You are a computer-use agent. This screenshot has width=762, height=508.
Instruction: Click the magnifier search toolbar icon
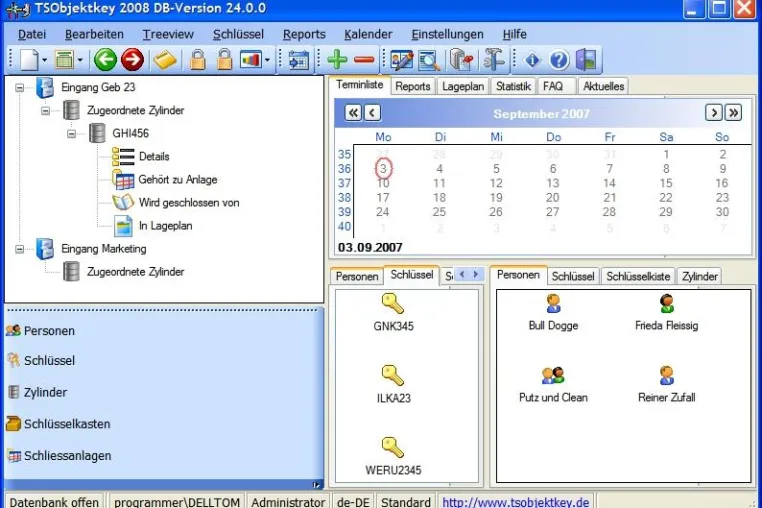[429, 60]
